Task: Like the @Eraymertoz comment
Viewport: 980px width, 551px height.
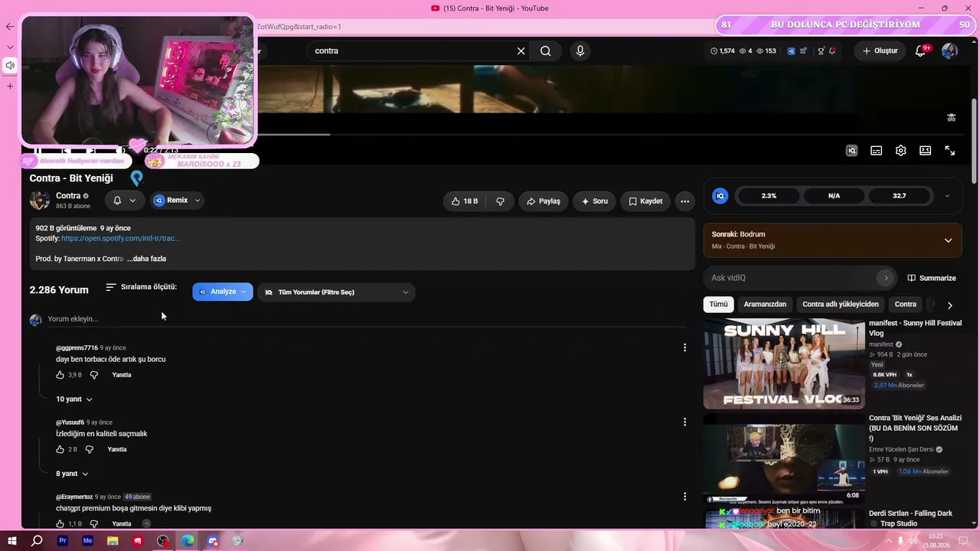Action: click(60, 524)
